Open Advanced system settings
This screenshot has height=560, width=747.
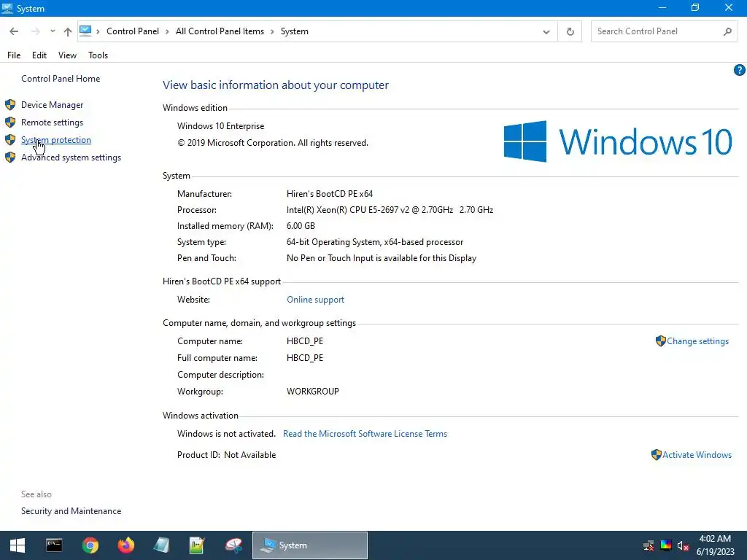click(71, 157)
